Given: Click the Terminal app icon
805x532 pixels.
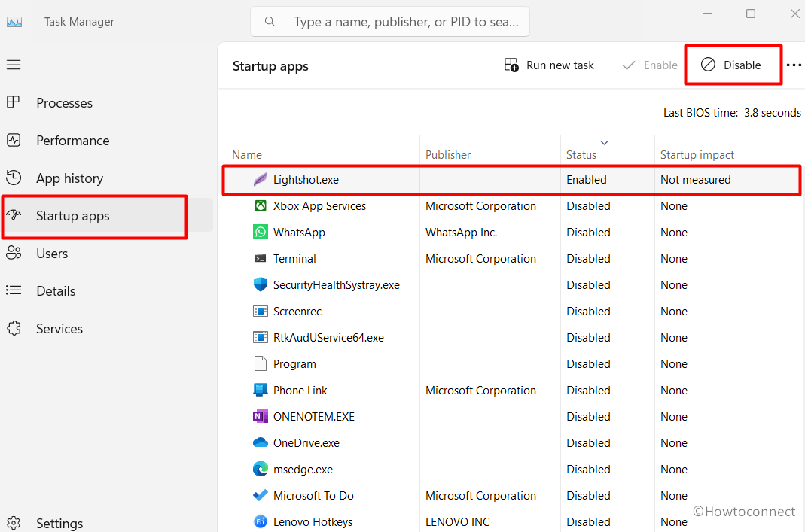Looking at the screenshot, I should (261, 259).
